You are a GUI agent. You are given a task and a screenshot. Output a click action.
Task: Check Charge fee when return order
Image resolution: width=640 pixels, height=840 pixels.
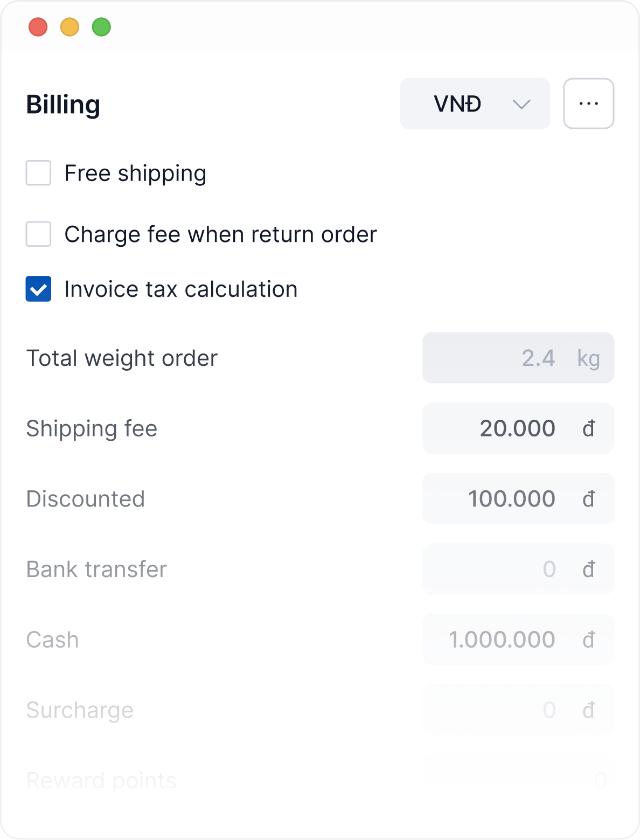pos(39,234)
